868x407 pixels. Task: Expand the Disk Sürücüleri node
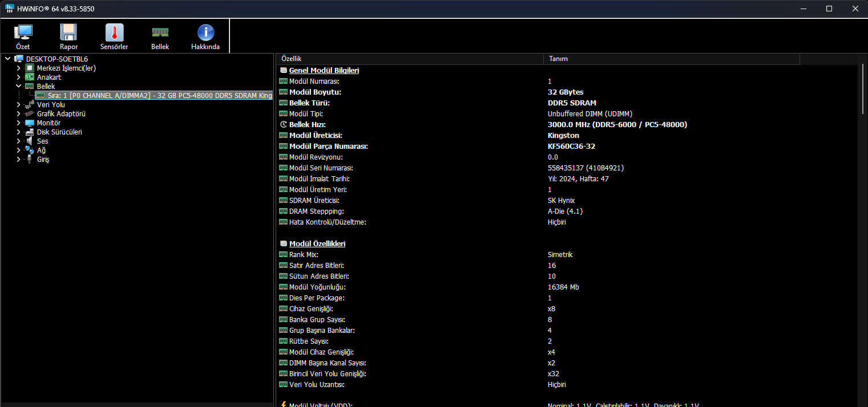(18, 132)
